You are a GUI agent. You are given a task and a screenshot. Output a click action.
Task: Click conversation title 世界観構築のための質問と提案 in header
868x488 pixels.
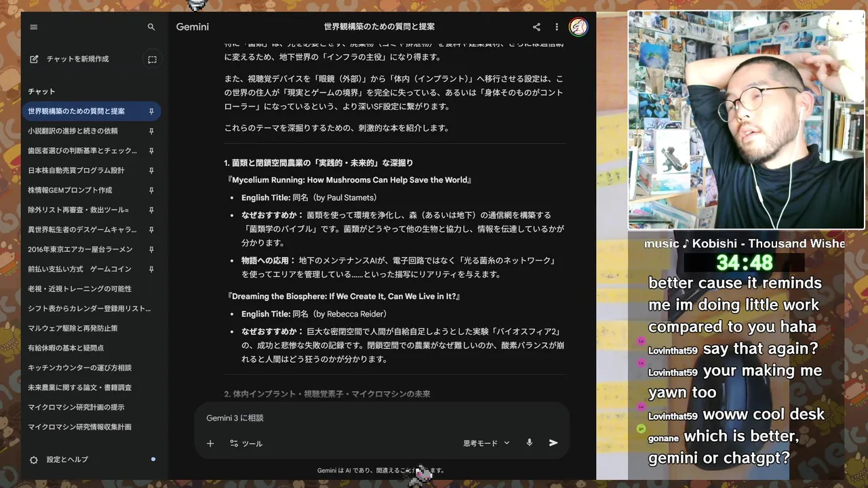click(379, 27)
